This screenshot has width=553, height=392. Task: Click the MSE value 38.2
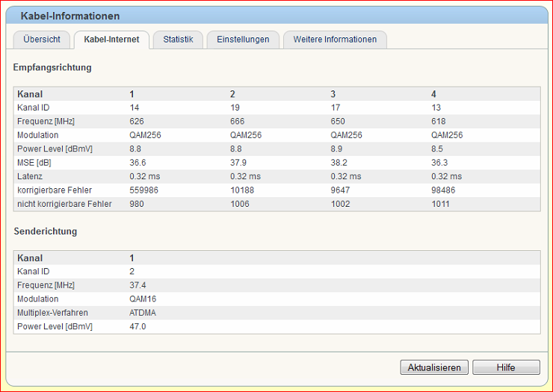point(339,163)
